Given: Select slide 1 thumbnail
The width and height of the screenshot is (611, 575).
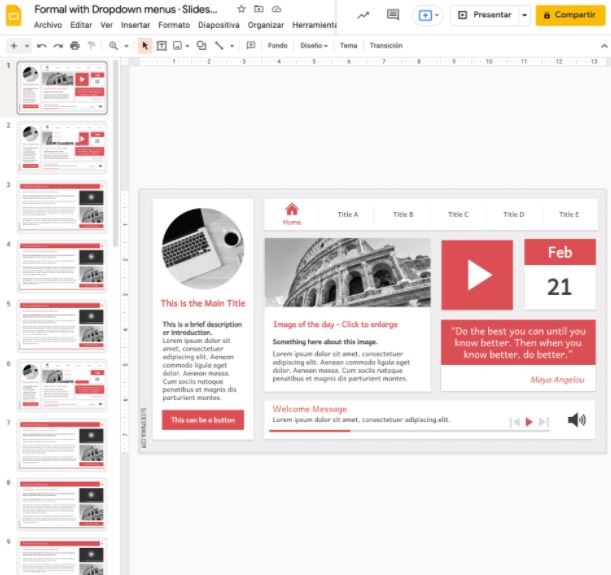Looking at the screenshot, I should (x=62, y=88).
